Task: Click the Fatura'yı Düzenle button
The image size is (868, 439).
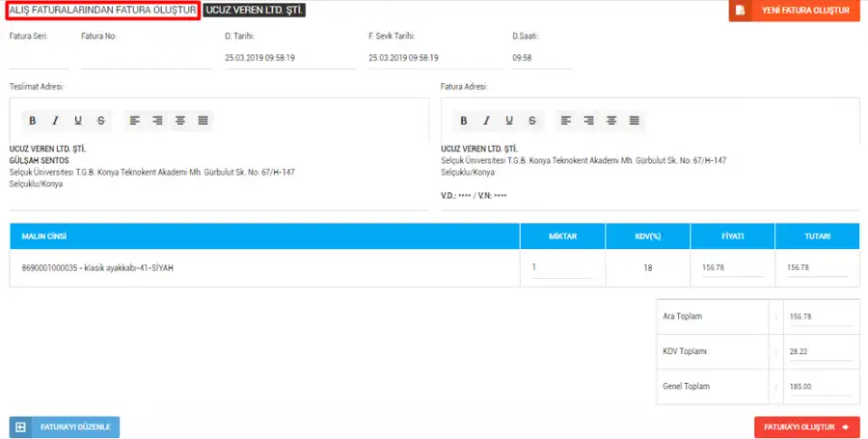Action: click(x=65, y=426)
